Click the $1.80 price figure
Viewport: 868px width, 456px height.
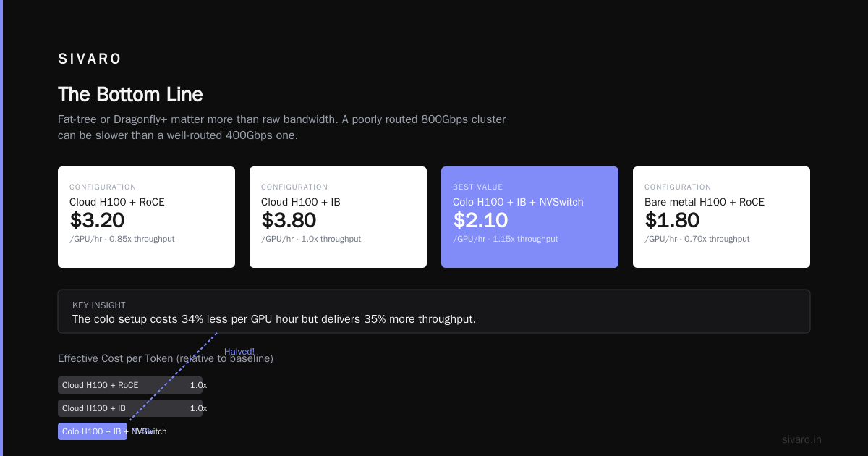click(x=672, y=220)
